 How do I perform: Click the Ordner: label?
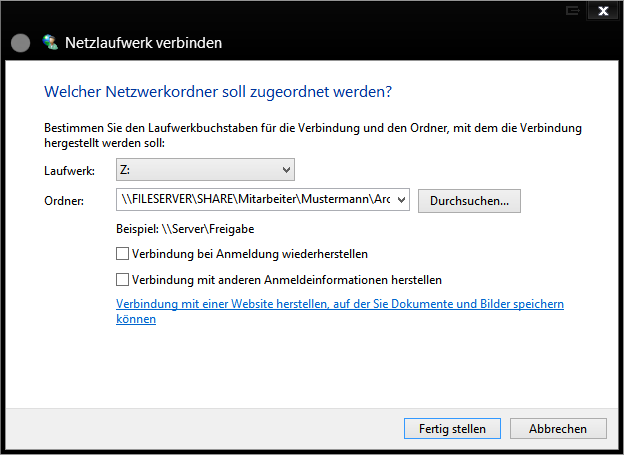click(x=64, y=201)
